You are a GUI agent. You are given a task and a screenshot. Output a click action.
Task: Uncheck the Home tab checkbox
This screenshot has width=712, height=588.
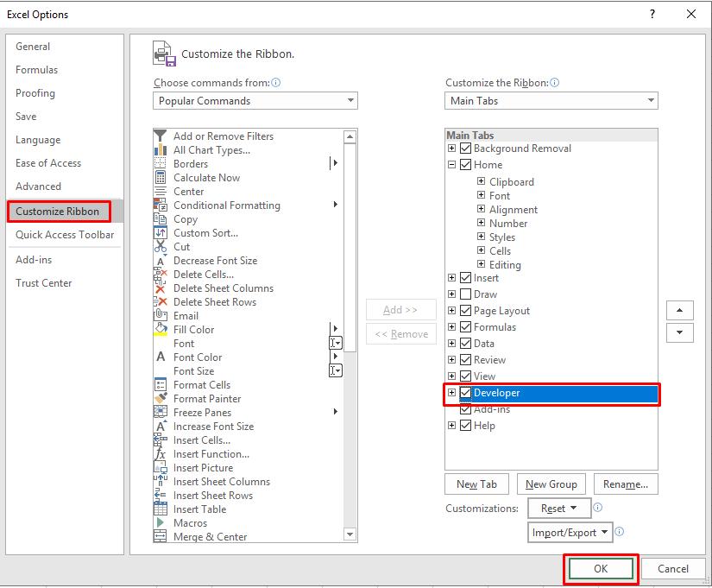[465, 164]
